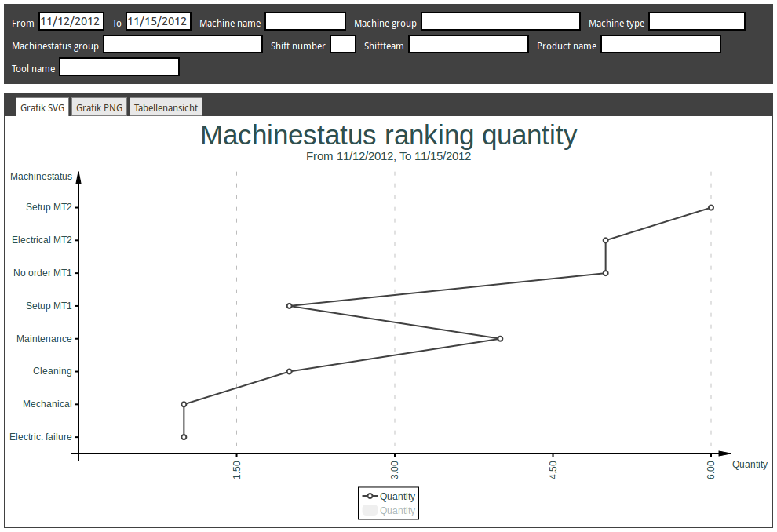
Task: Click the Shiftteam input field
Action: tap(469, 44)
